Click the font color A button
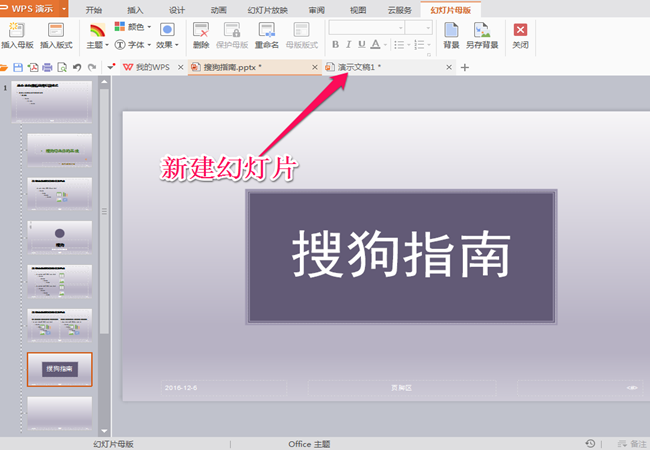The height and width of the screenshot is (450, 650). pos(375,44)
